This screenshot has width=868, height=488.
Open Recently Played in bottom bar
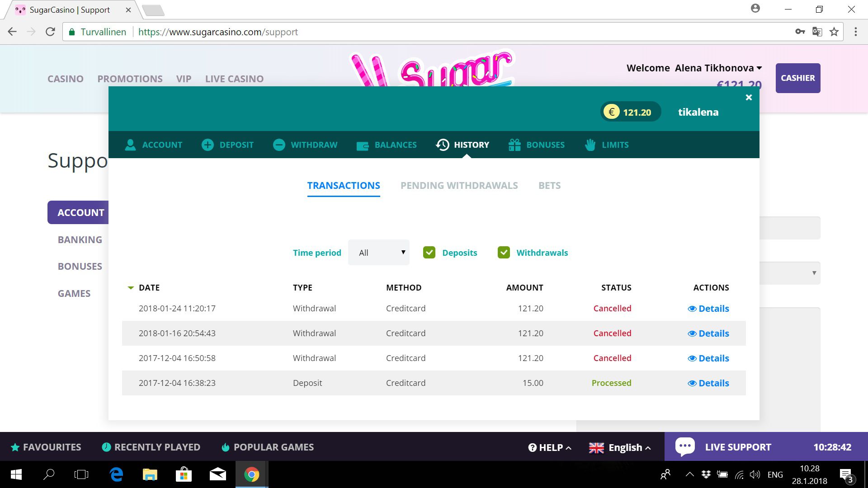151,447
